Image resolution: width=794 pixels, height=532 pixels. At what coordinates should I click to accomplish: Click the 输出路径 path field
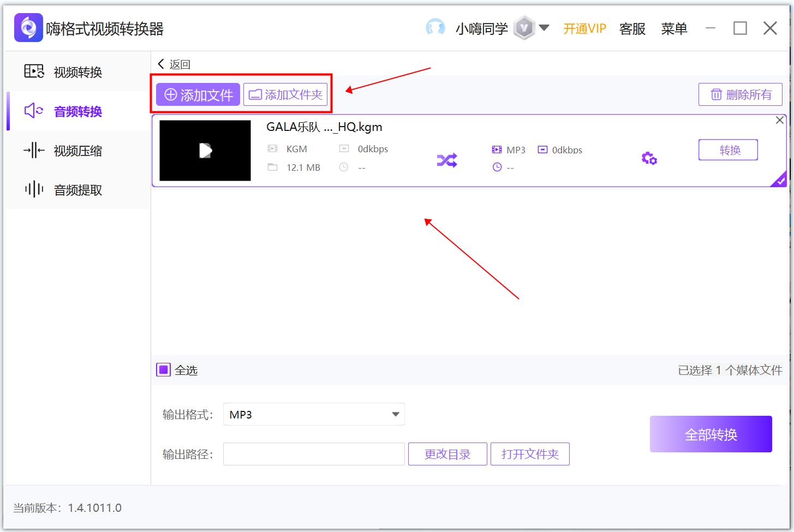coord(314,454)
